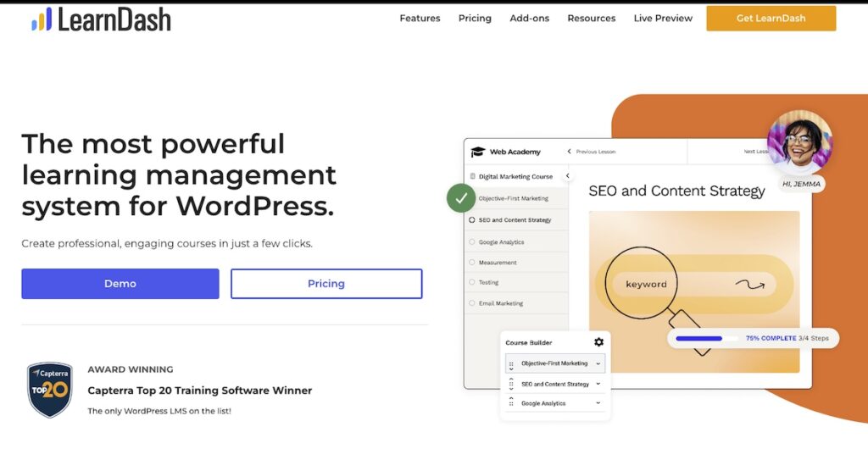This screenshot has height=471, width=868.
Task: Open the Resources menu item
Action: coord(591,19)
